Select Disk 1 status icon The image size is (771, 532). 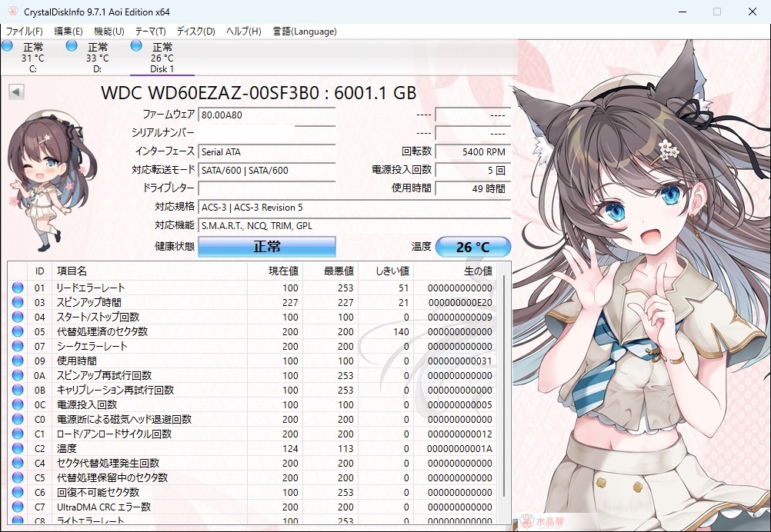pyautogui.click(x=136, y=45)
